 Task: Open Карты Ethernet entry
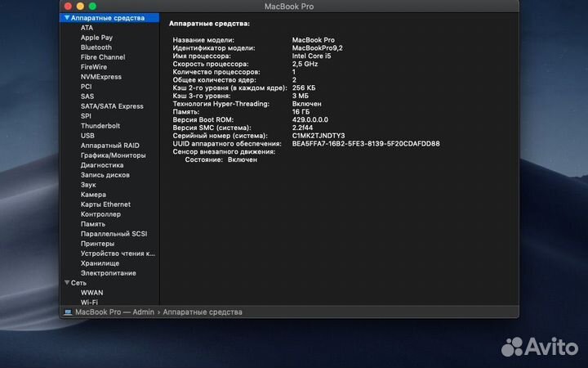pos(105,204)
